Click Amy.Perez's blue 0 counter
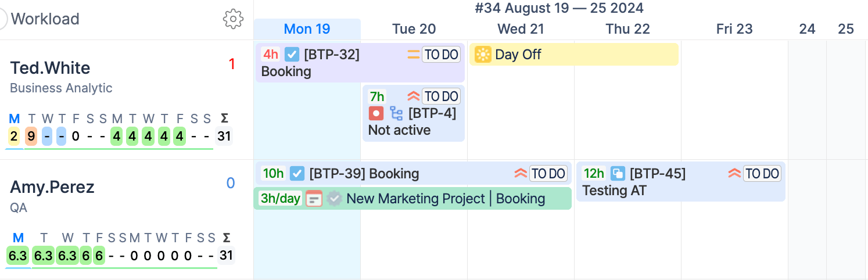 click(231, 184)
